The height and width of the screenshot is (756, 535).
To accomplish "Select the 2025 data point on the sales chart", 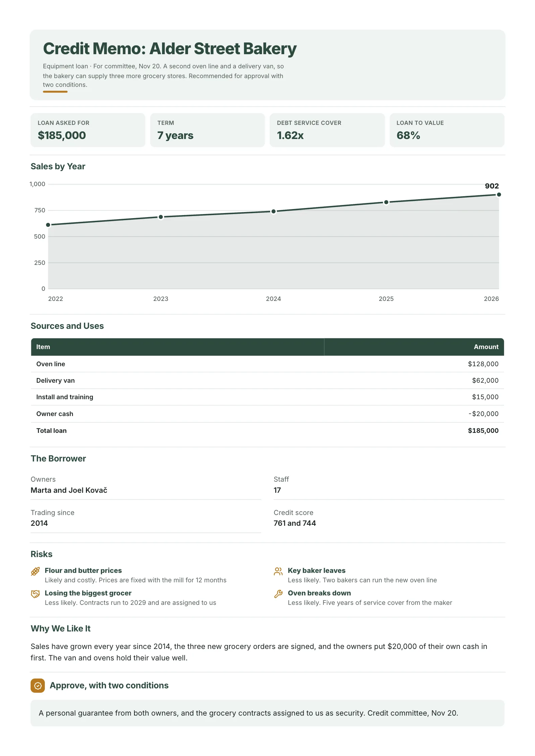I will tap(386, 202).
